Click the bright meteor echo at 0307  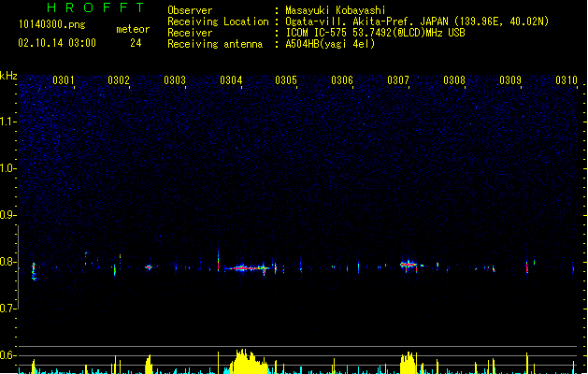409,265
